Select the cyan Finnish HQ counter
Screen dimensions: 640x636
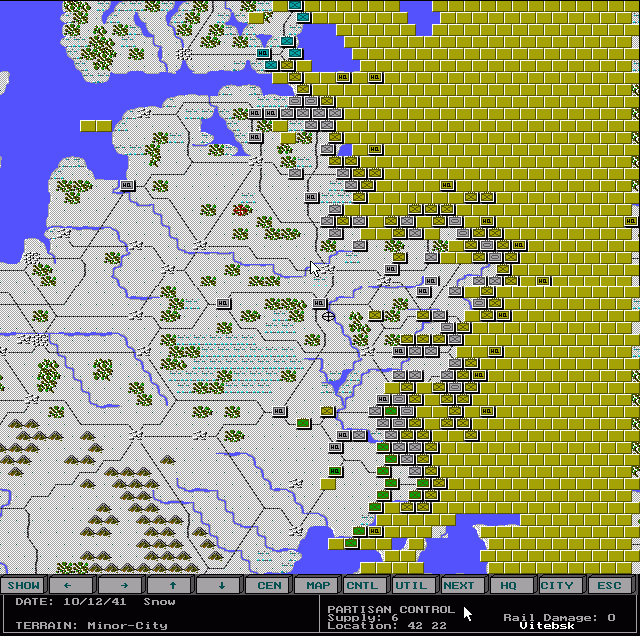[x=263, y=53]
